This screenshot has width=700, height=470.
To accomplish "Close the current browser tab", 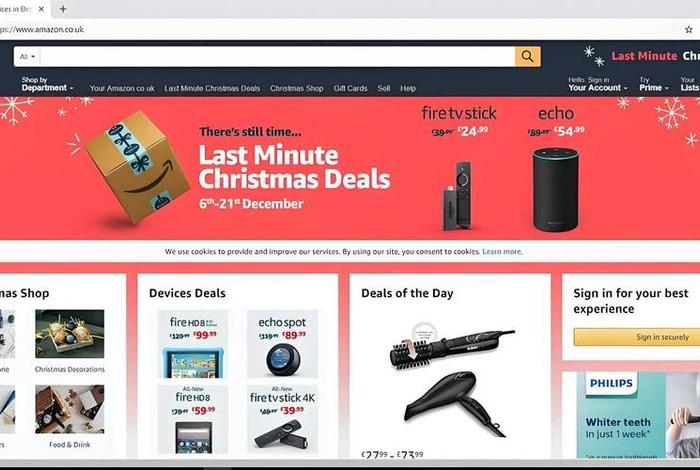I will (41, 9).
